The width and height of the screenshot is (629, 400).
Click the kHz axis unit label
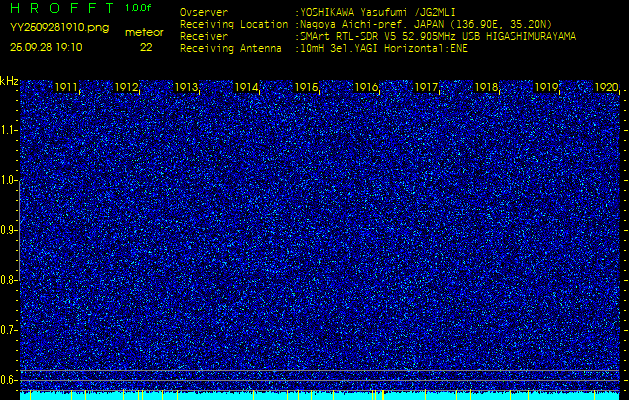tap(9, 81)
